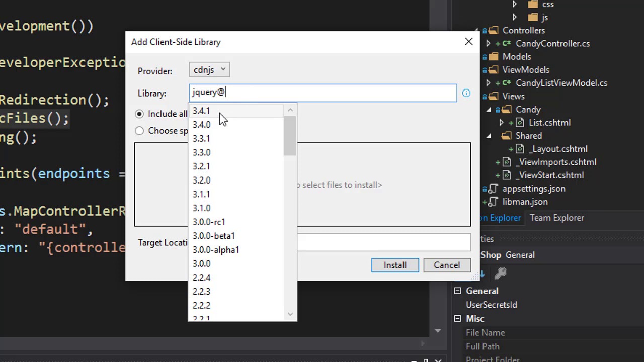This screenshot has height=362, width=644.
Task: Click the Candy folder icon
Action: point(507,109)
